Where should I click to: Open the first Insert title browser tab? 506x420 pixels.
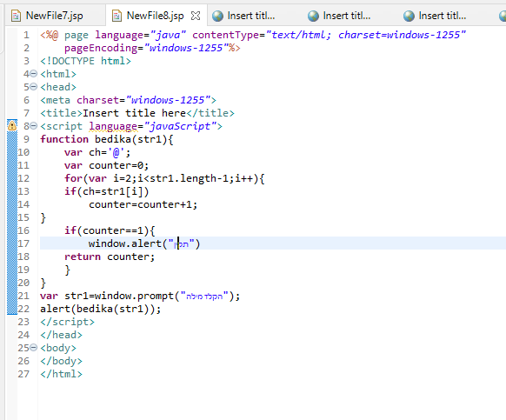click(251, 16)
